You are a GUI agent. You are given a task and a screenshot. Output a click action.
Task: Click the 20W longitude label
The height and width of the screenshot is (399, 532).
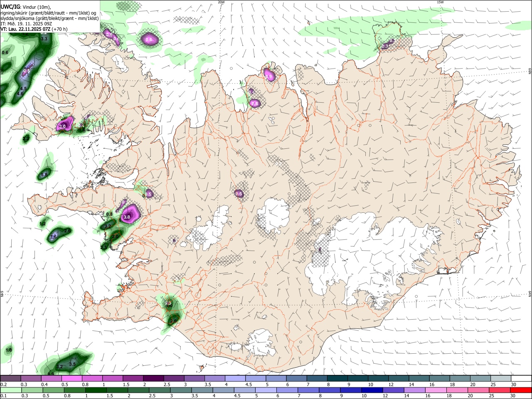[x=221, y=2]
